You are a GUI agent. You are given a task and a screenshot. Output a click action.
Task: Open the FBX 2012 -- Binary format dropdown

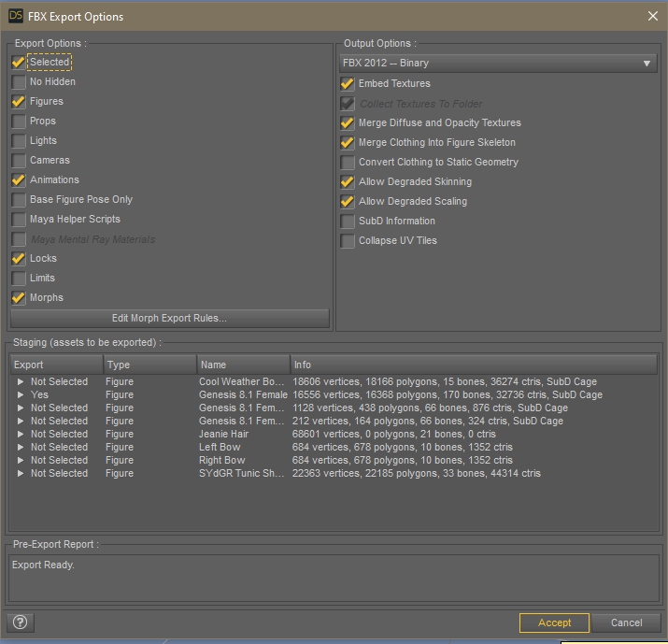click(498, 63)
